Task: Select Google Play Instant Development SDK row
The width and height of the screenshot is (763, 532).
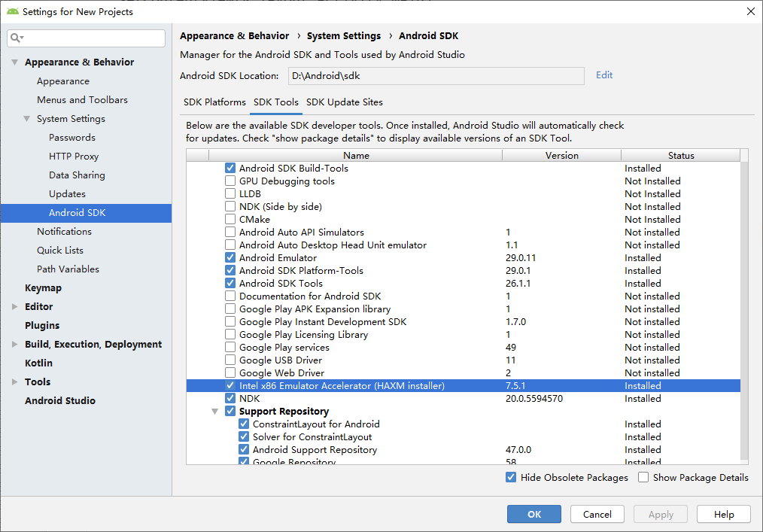Action: (464, 322)
